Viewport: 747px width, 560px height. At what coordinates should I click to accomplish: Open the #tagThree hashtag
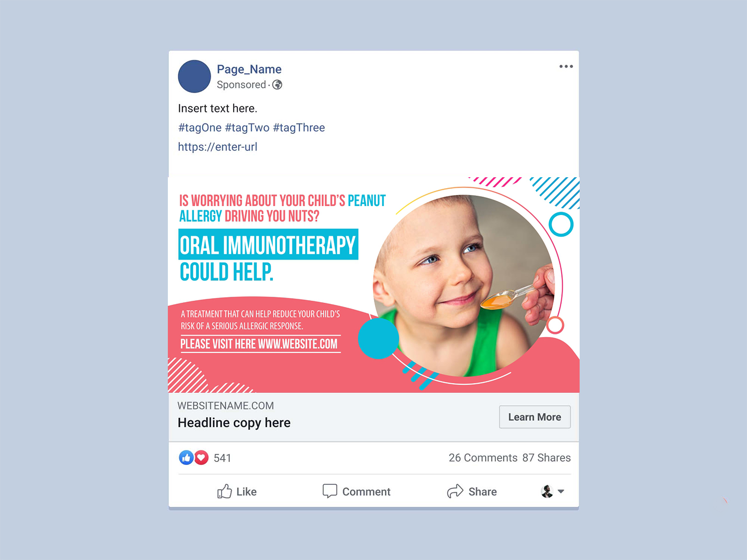(x=299, y=127)
